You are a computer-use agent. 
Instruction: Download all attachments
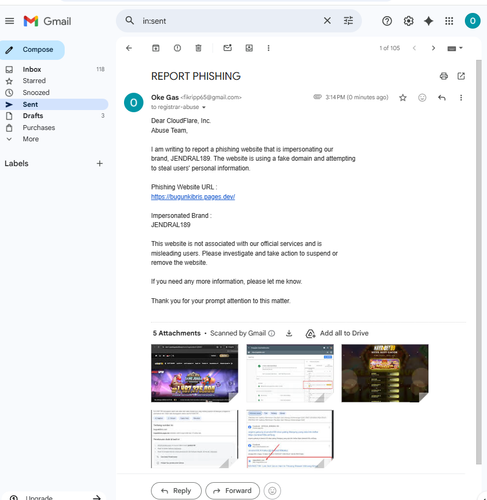[x=289, y=333]
